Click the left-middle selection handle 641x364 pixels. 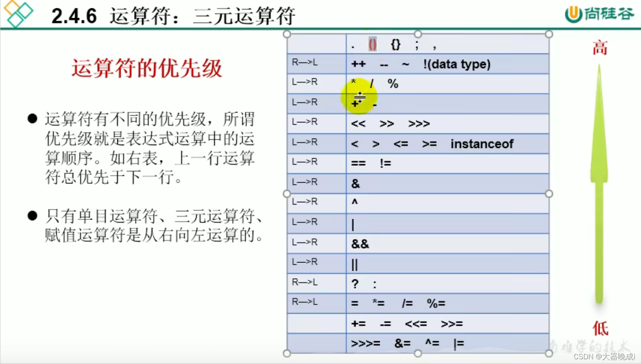coord(286,194)
